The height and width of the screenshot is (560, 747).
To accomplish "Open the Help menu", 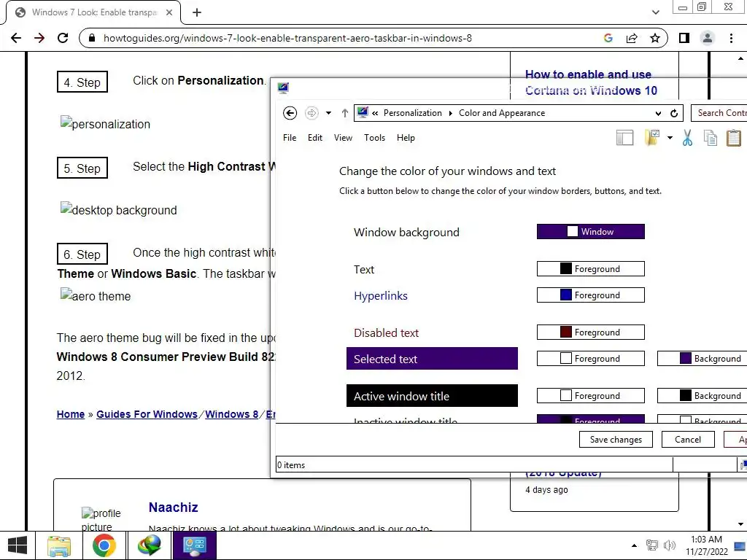I will [x=406, y=138].
